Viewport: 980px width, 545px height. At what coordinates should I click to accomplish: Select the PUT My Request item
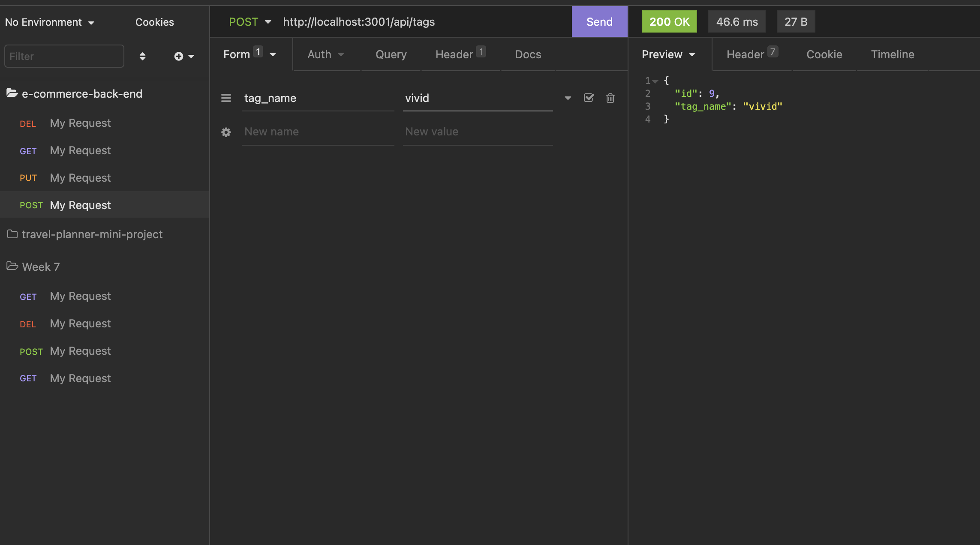point(80,178)
